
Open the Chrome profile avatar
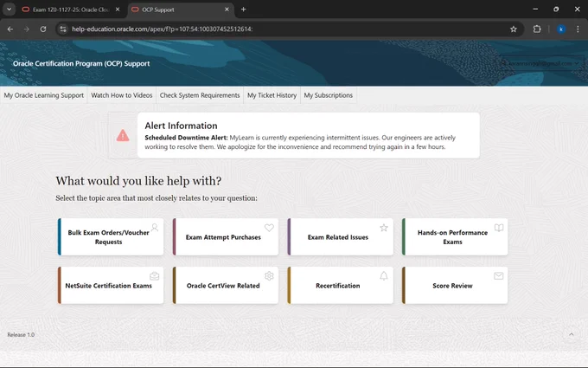pos(561,29)
